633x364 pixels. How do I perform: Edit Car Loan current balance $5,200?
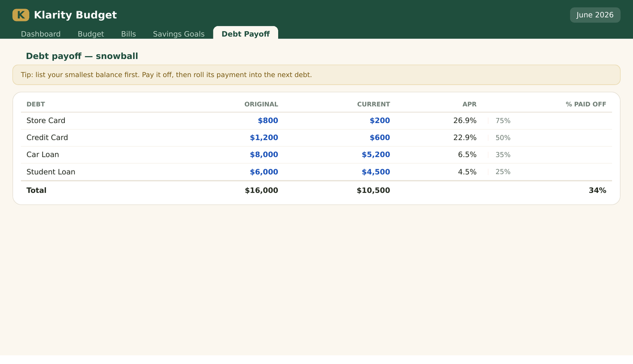pyautogui.click(x=375, y=155)
